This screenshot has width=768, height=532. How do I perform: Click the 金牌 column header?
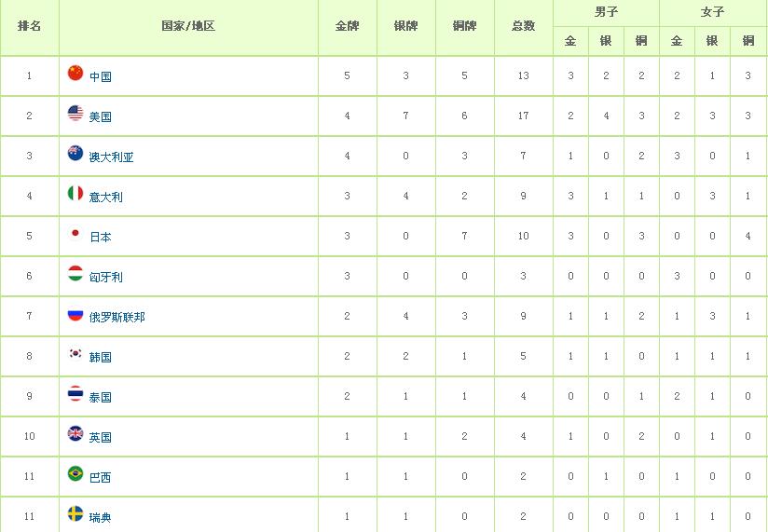348,26
